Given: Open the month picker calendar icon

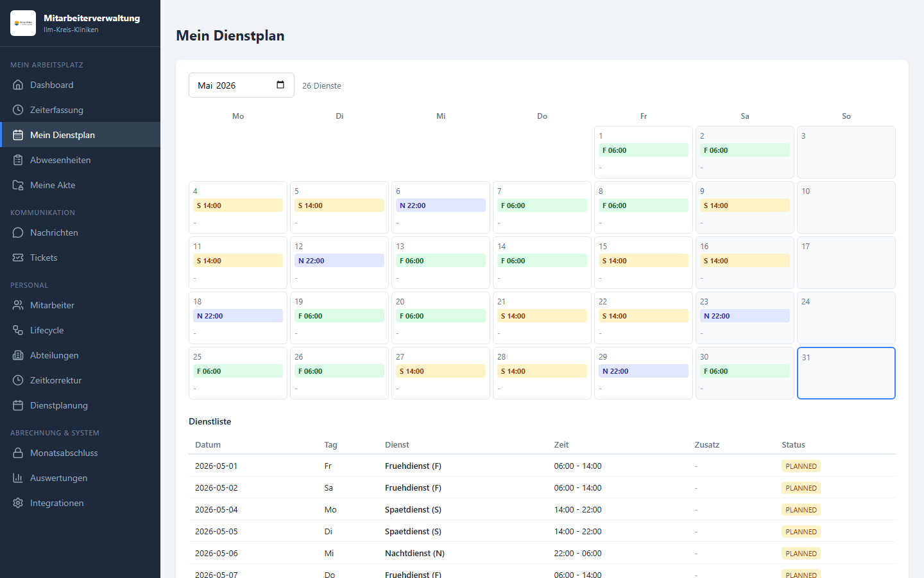Looking at the screenshot, I should (280, 85).
